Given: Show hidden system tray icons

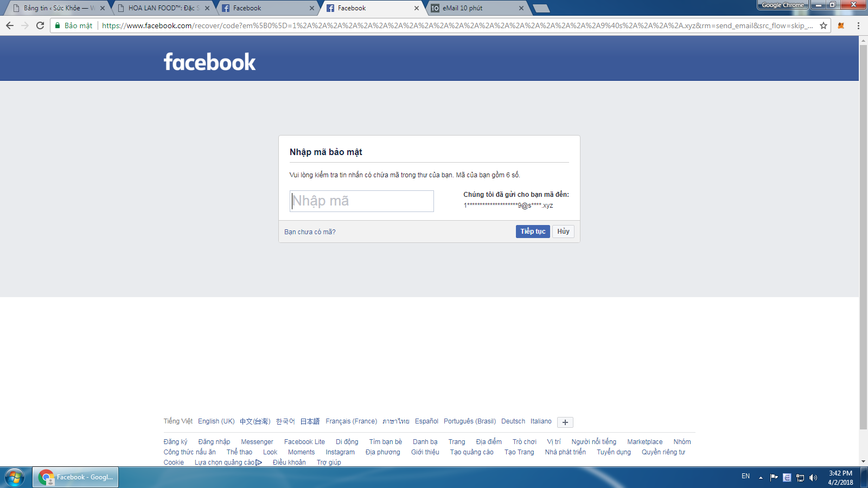Looking at the screenshot, I should [x=761, y=477].
